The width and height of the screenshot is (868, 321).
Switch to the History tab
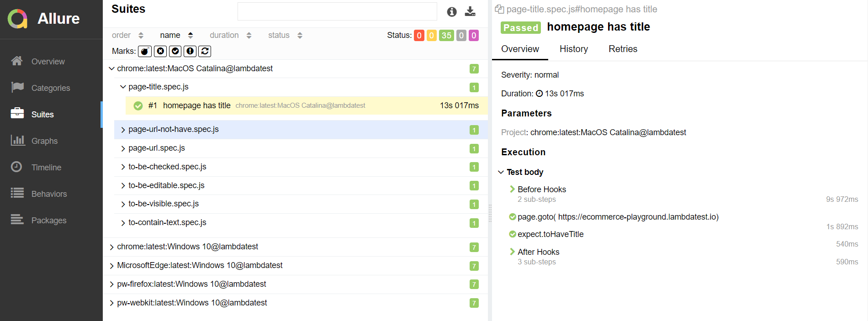pyautogui.click(x=574, y=49)
